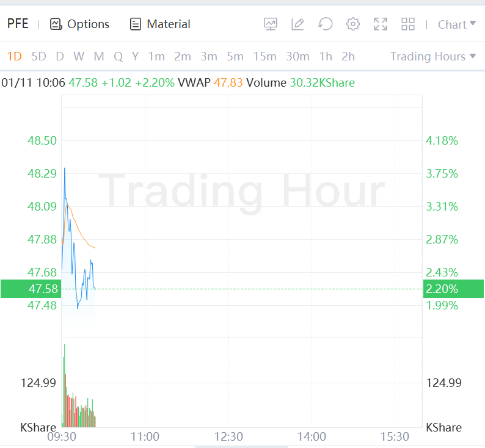Refresh the chart with the circular arrow
Viewport: 485px width, 448px height.
[x=326, y=24]
